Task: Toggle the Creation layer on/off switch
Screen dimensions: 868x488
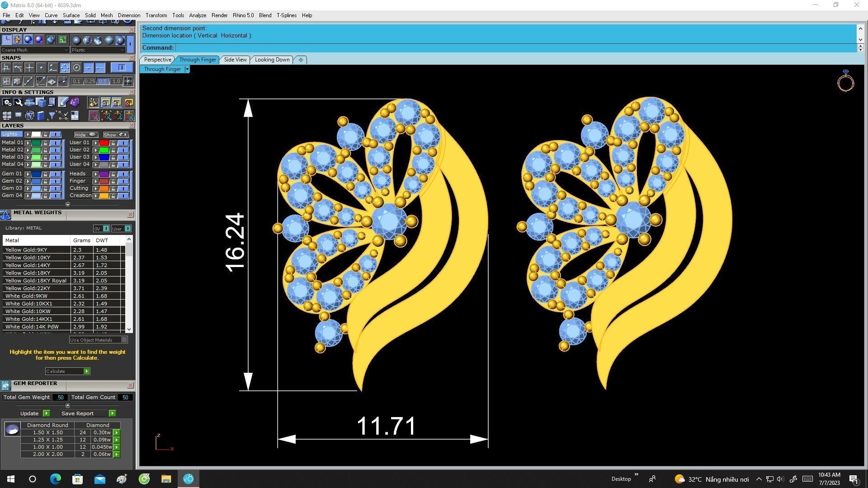Action: click(123, 196)
